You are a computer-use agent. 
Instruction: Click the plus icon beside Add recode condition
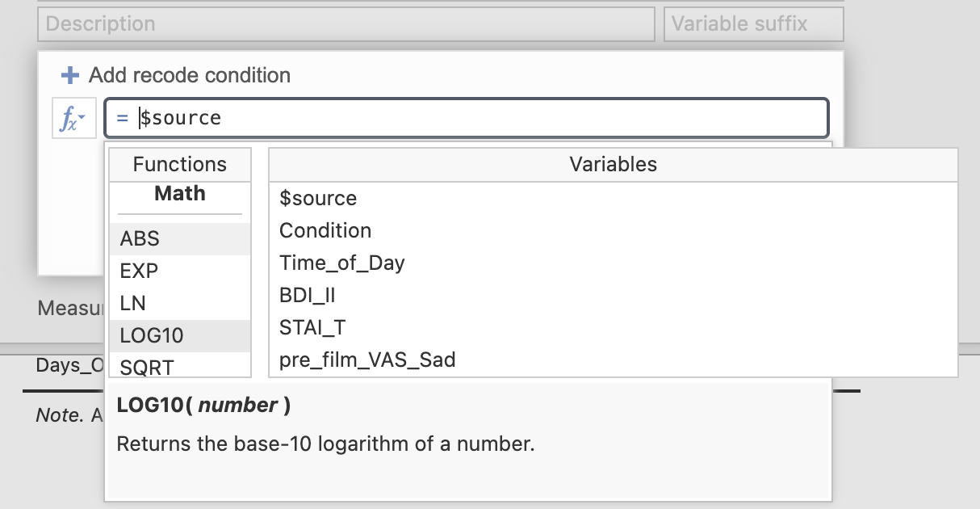tap(70, 75)
